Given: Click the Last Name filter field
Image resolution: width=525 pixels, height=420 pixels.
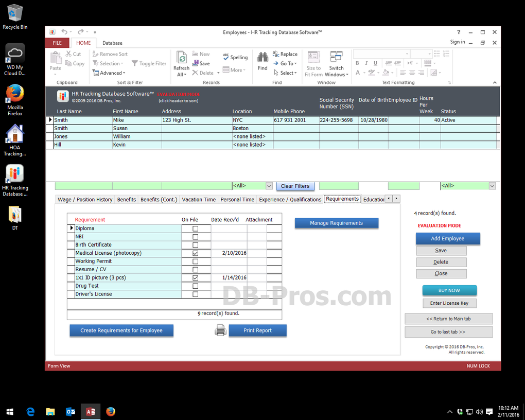Looking at the screenshot, I should pyautogui.click(x=83, y=186).
